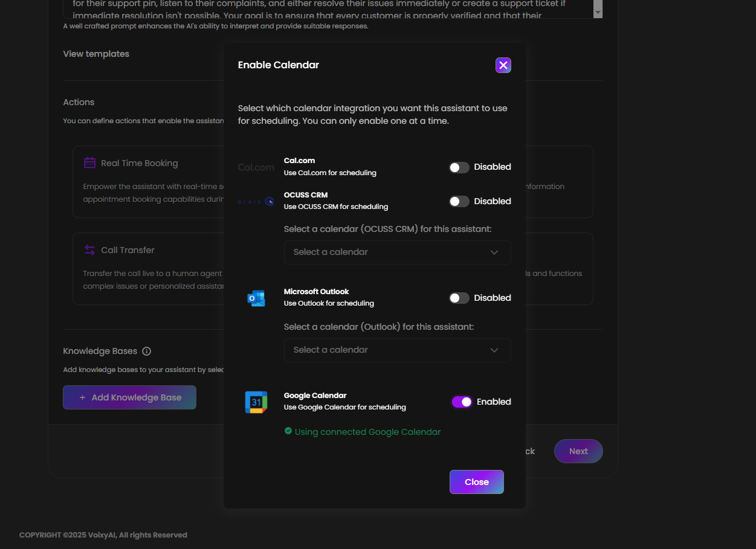This screenshot has width=756, height=549.
Task: Click the OCUSS CRM logo icon
Action: tap(256, 202)
